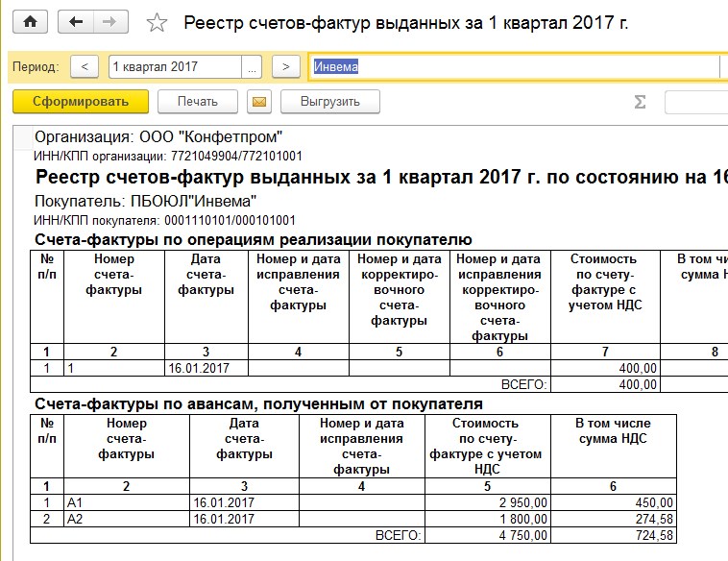This screenshot has height=561, width=728.
Task: Select ИНН/КПП покупателя line
Action: (x=165, y=220)
